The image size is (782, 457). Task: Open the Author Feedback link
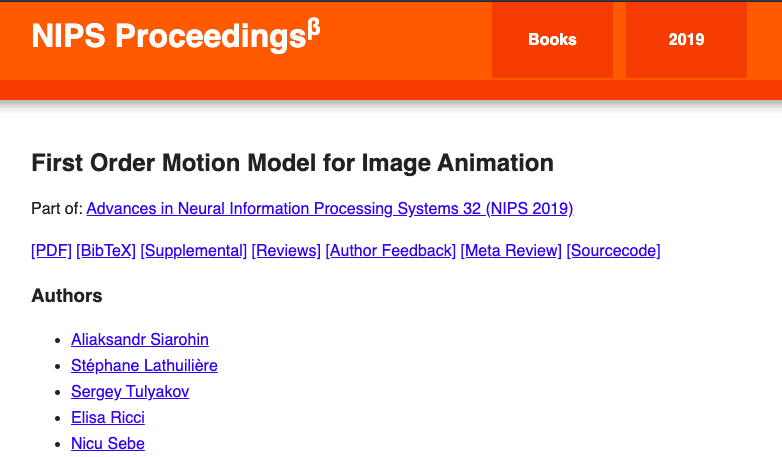[391, 251]
